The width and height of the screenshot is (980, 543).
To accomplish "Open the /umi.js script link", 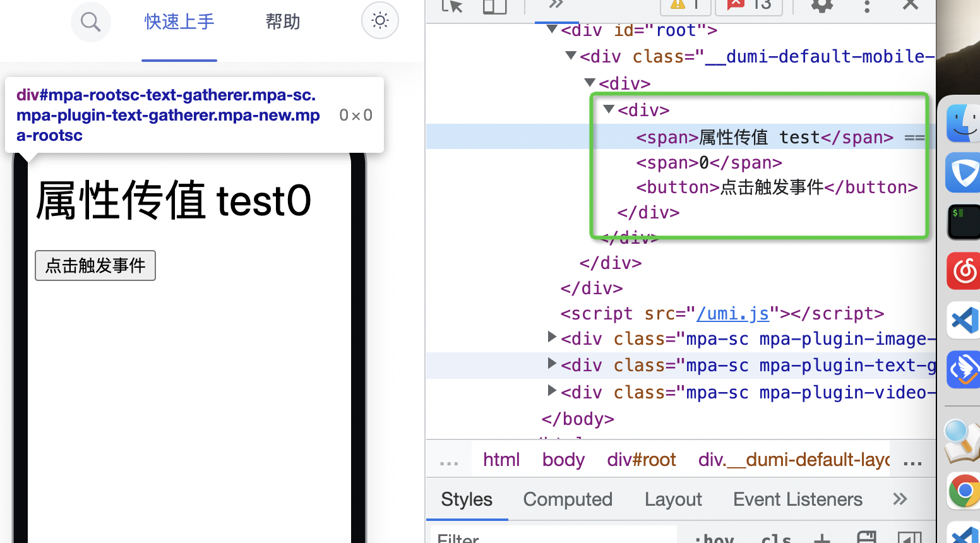I will [732, 314].
